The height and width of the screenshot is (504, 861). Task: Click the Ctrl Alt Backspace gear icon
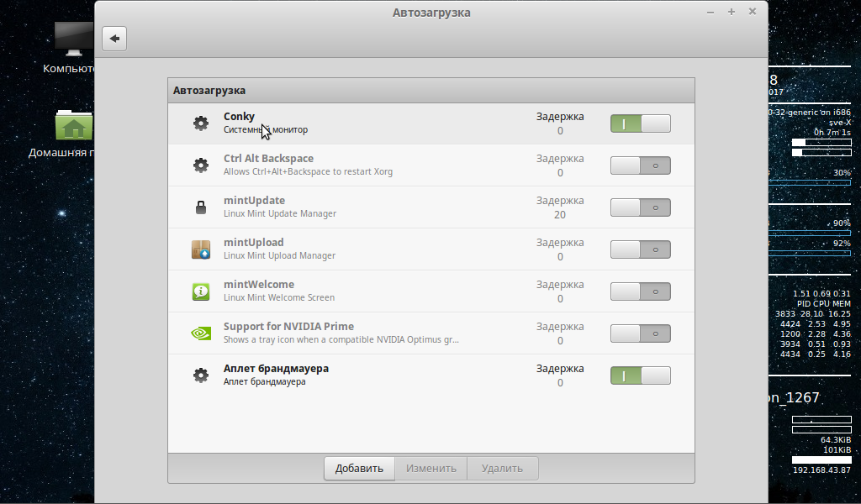[x=201, y=165]
